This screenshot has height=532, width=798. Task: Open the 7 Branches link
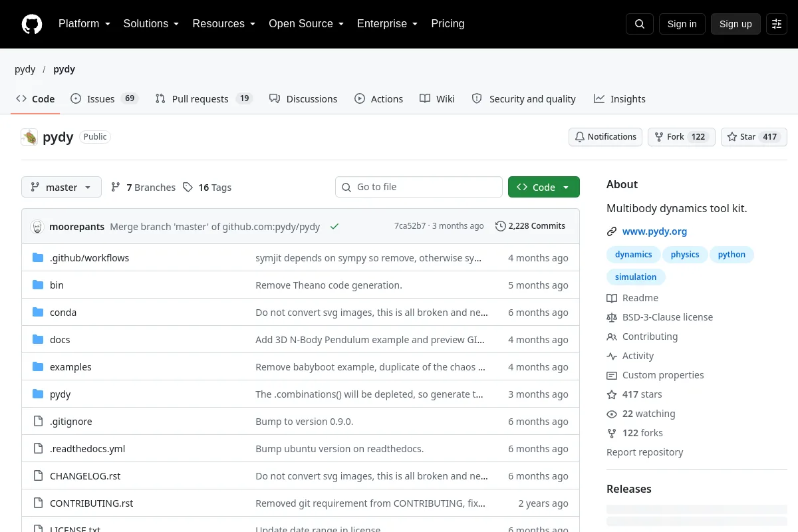click(x=143, y=188)
